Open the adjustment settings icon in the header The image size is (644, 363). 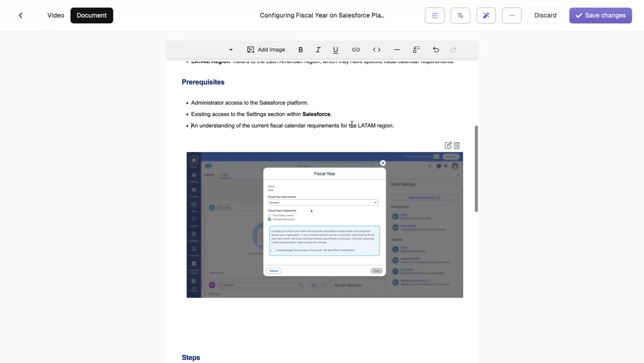point(434,16)
